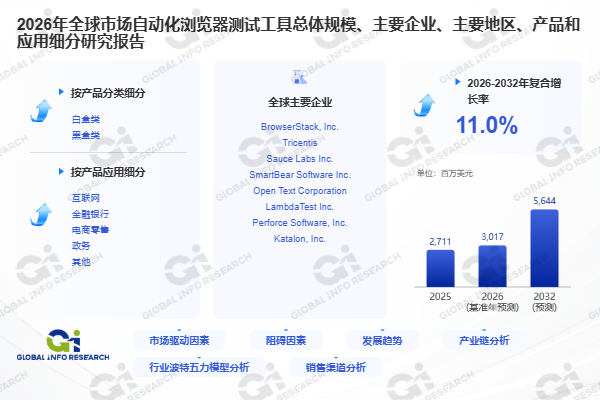Click the curved blue arrow beside 按产品应用细分 list
Viewport: 600px width, 400px height.
point(41,214)
